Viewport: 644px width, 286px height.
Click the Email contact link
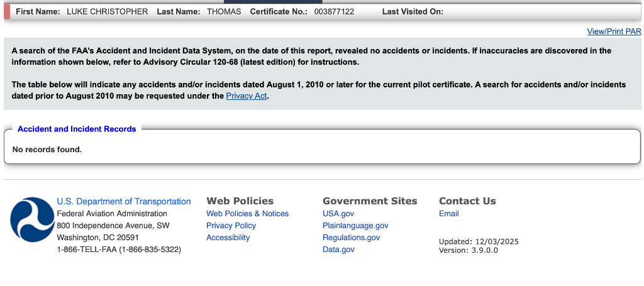pyautogui.click(x=449, y=213)
